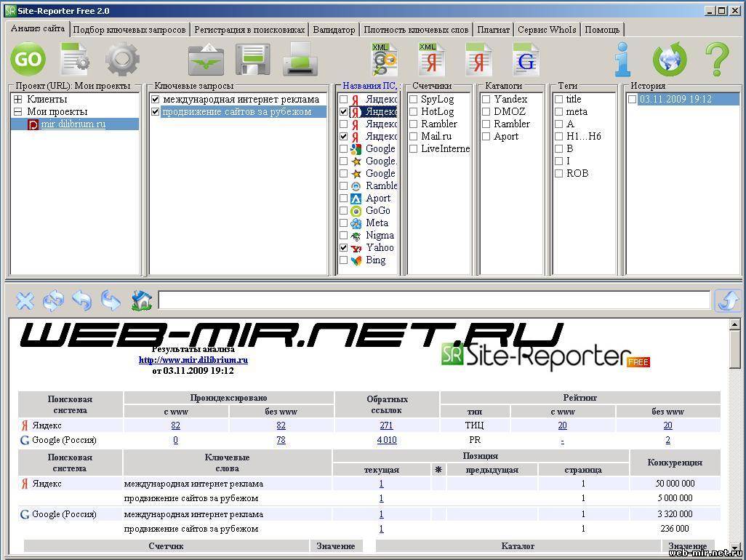Click the XML export icon with gears
Viewport: 746px width, 560px height.
click(384, 60)
